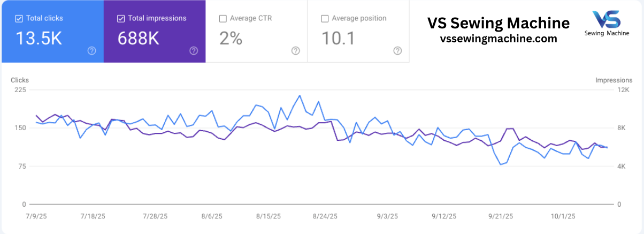Select the 13.5K total clicks value

pyautogui.click(x=39, y=38)
